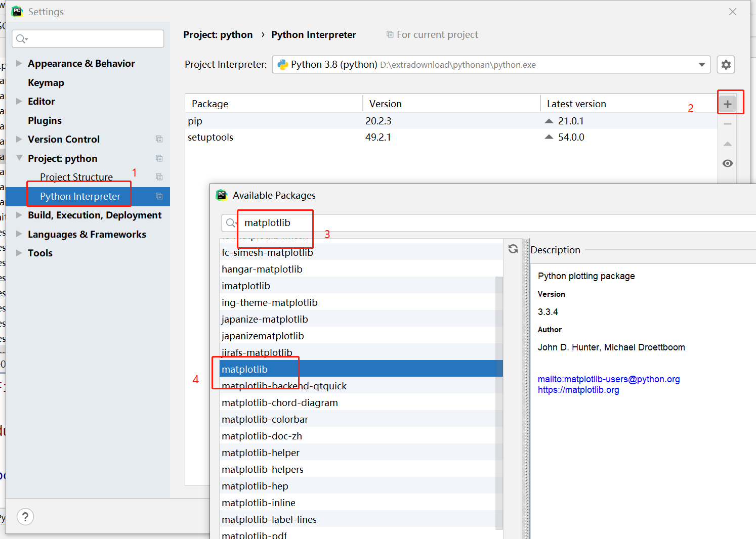Click upgrade arrow next to setuptools 54.0.0

pyautogui.click(x=549, y=137)
